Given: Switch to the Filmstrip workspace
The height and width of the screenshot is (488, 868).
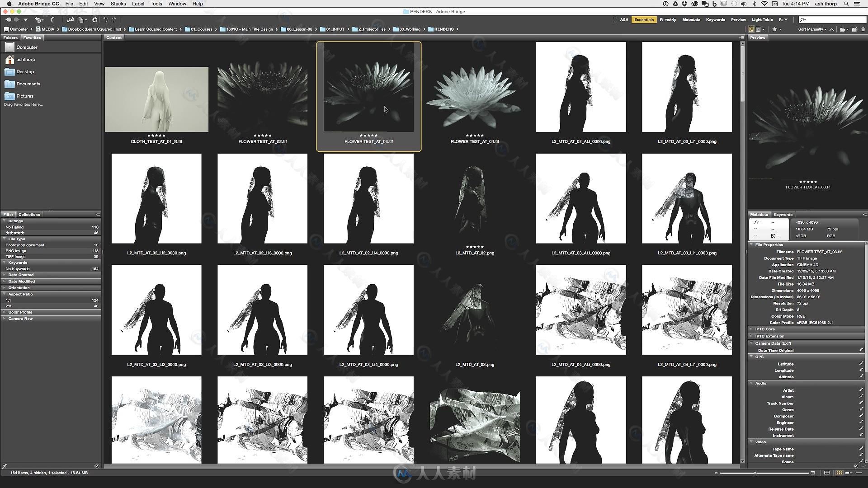Looking at the screenshot, I should point(668,20).
